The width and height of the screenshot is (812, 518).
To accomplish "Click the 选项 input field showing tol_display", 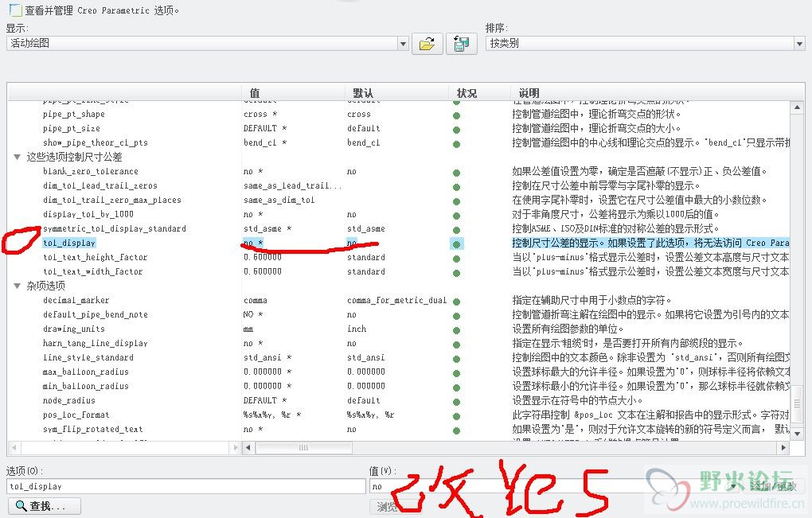I will click(x=186, y=486).
